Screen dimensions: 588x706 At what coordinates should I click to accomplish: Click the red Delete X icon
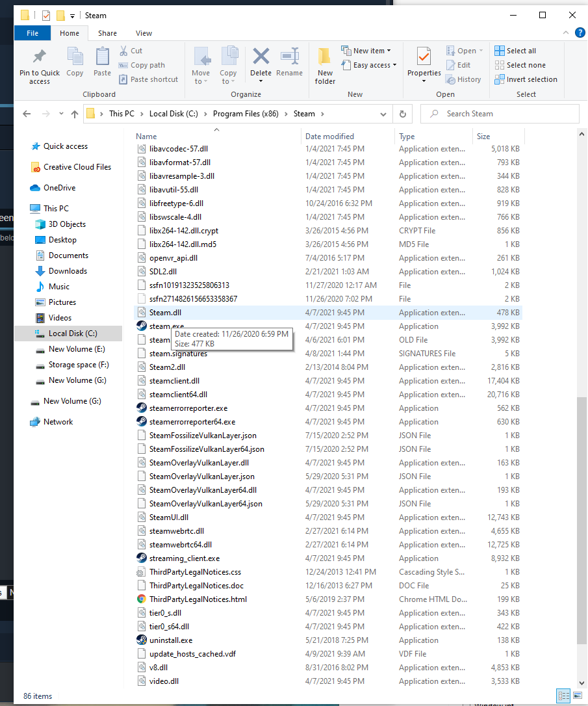(261, 57)
